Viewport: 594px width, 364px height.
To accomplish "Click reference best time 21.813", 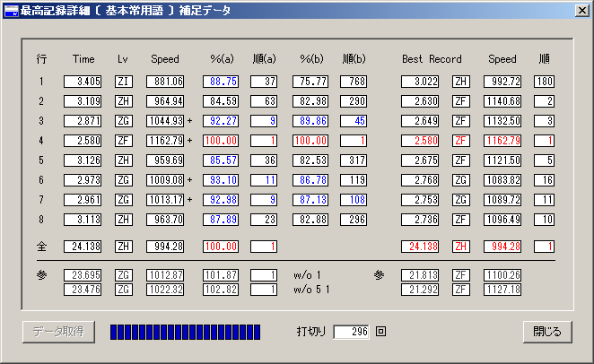I will coord(420,275).
